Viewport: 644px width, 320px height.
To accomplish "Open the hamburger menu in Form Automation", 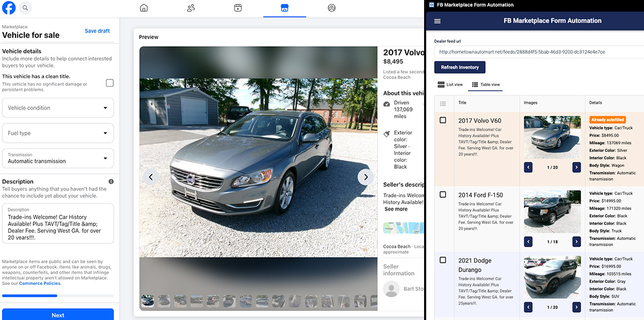I will (x=437, y=21).
